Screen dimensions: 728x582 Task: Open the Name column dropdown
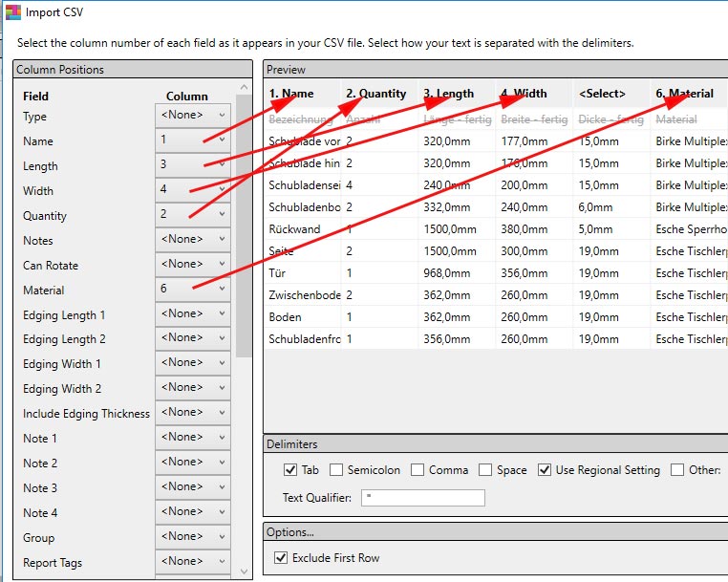click(193, 140)
